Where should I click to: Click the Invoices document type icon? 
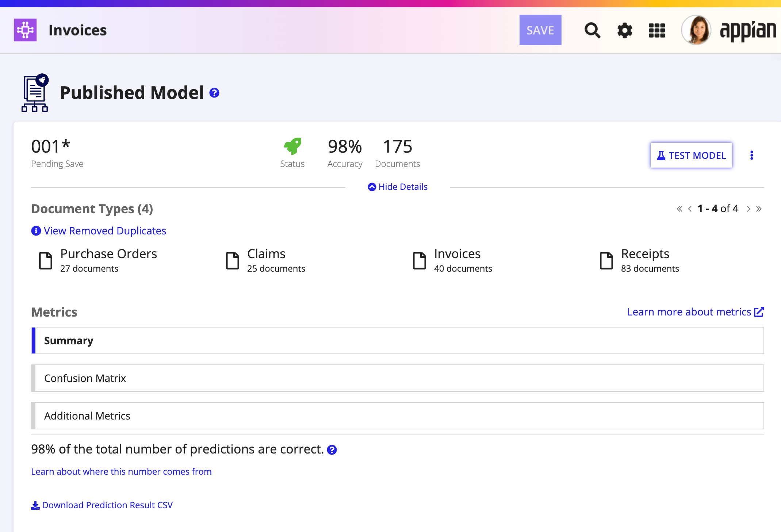click(x=420, y=261)
